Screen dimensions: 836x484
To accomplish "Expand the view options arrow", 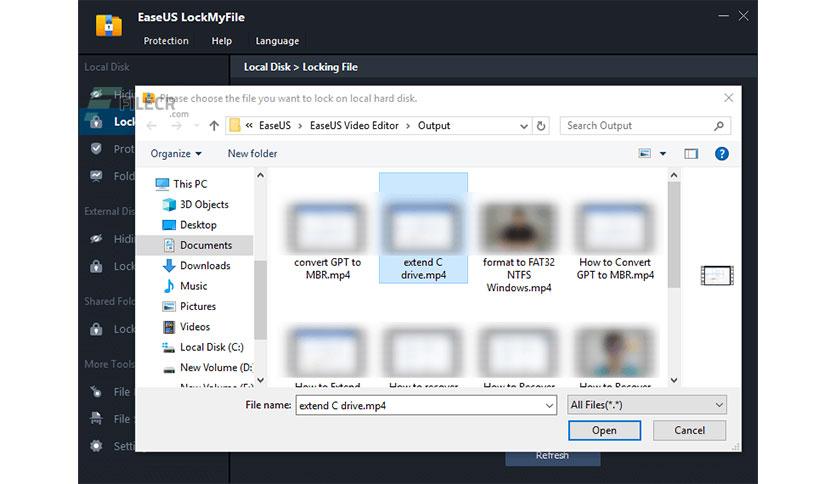I will tap(663, 154).
